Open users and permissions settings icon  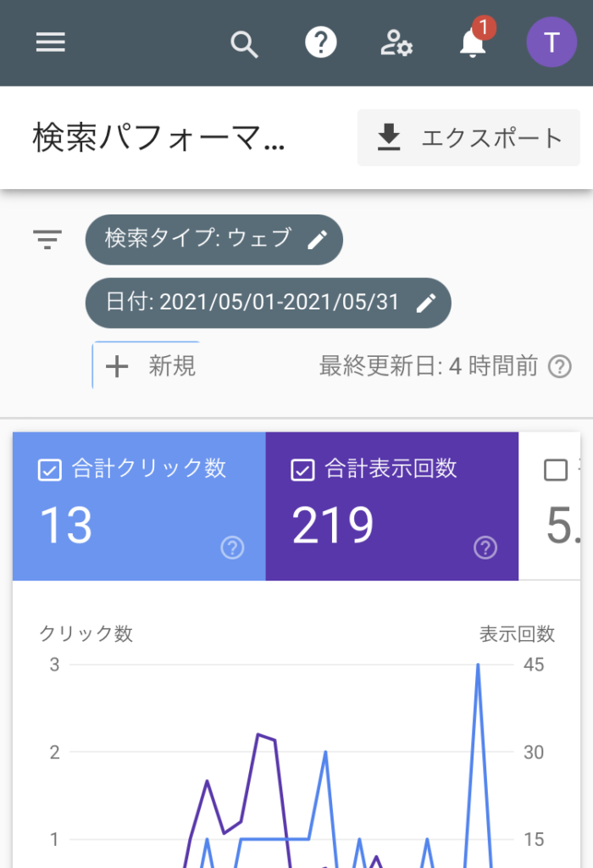point(396,43)
